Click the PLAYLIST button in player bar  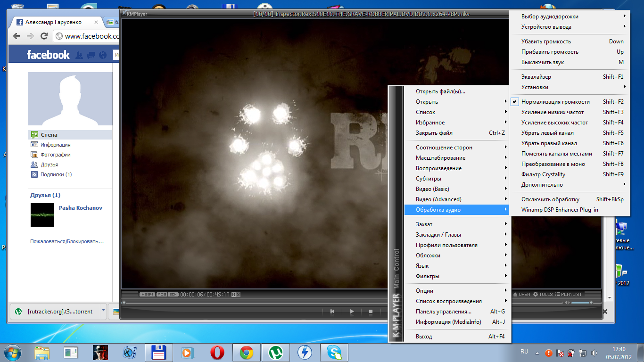(x=569, y=294)
